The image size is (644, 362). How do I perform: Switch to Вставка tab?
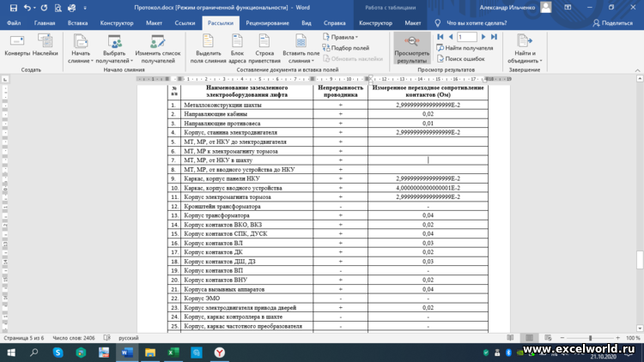click(77, 23)
